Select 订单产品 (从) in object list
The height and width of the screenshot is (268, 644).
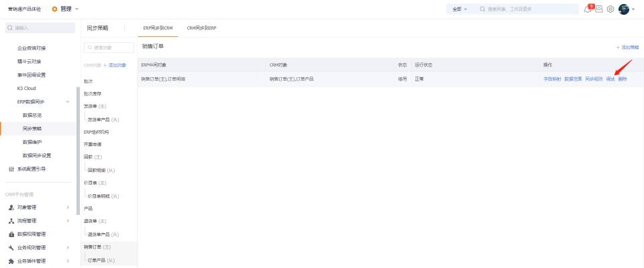pyautogui.click(x=101, y=260)
